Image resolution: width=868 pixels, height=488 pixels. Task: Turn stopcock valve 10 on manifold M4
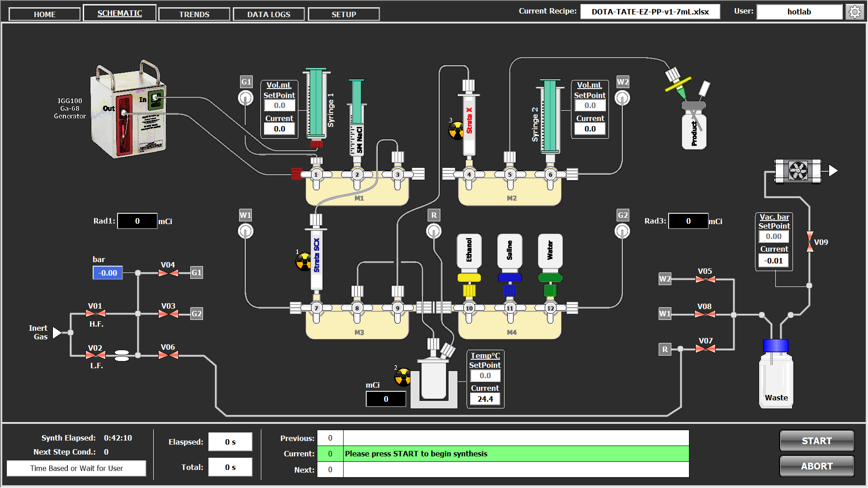[469, 308]
